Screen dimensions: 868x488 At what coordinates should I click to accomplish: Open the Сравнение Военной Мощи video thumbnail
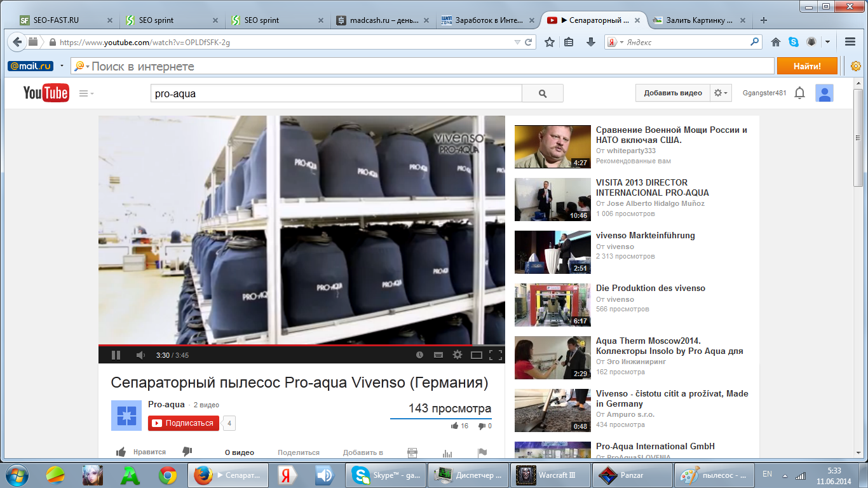click(553, 147)
